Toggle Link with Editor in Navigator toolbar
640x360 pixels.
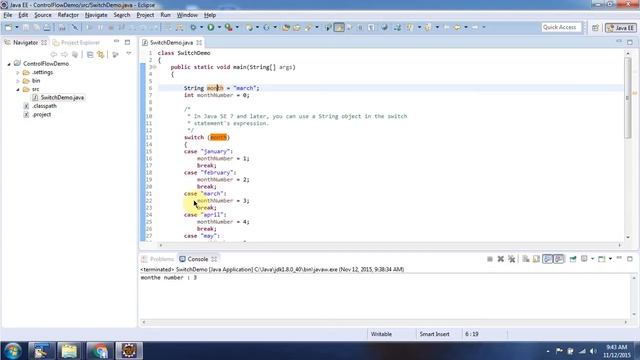click(101, 55)
